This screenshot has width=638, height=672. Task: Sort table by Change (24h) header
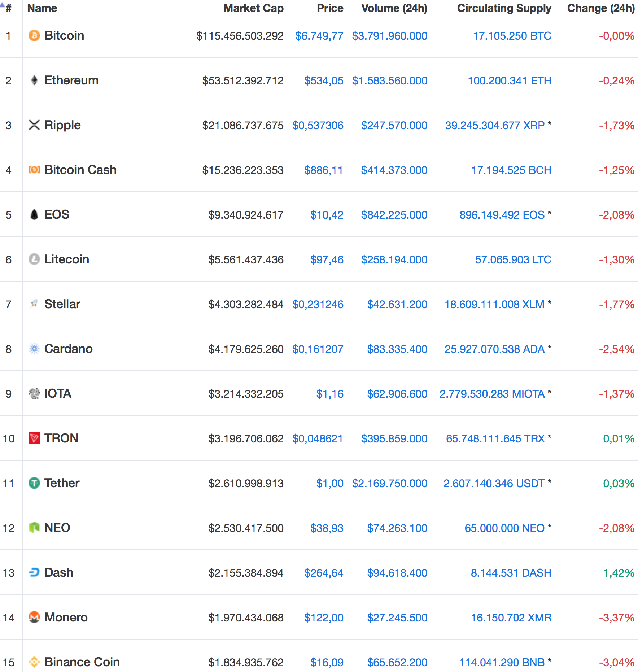tap(601, 8)
